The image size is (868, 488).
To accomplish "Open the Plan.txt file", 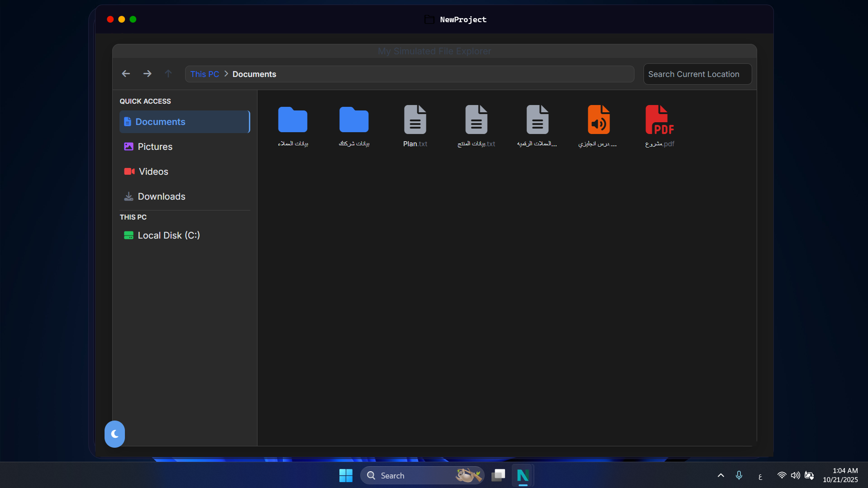I will pyautogui.click(x=415, y=122).
